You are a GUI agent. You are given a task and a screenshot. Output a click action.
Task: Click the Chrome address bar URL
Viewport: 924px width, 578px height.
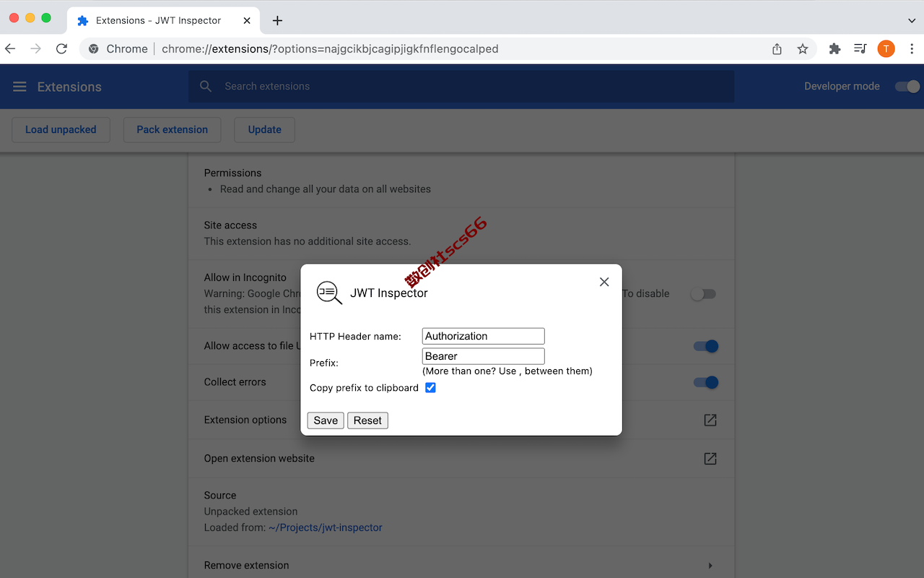point(330,49)
